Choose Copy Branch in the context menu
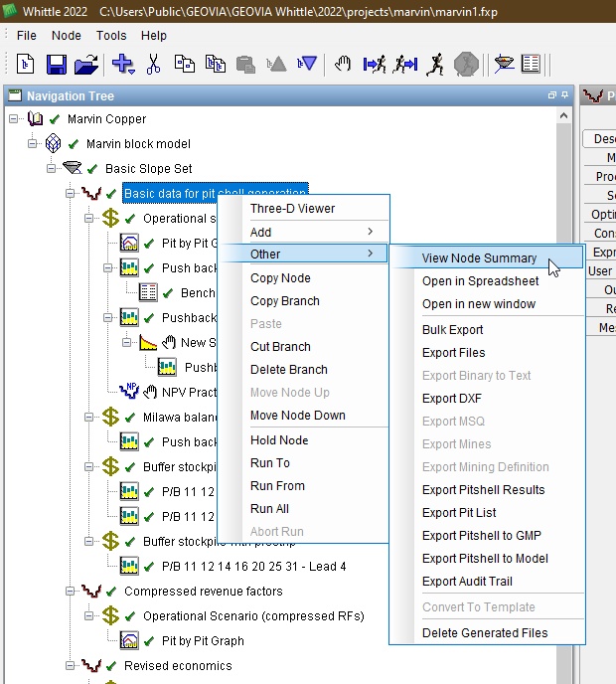Screen dimensions: 616x684 pos(303,301)
